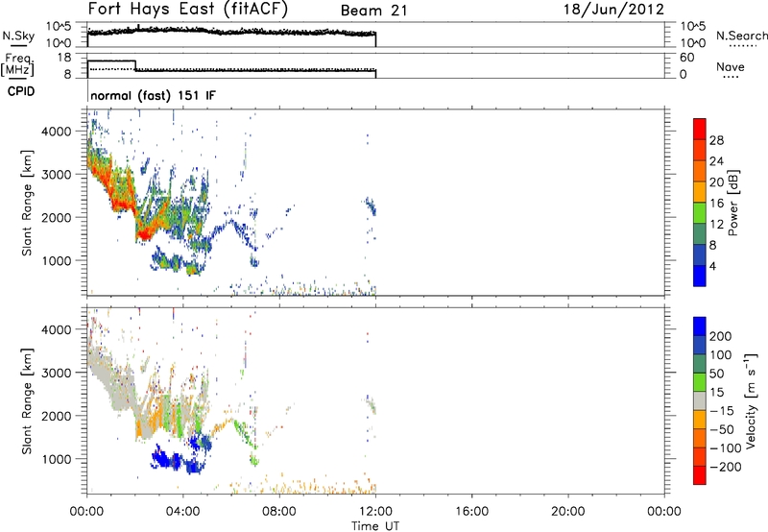Click the 'Velocity [m s-1]' colorbar label

coord(751,400)
